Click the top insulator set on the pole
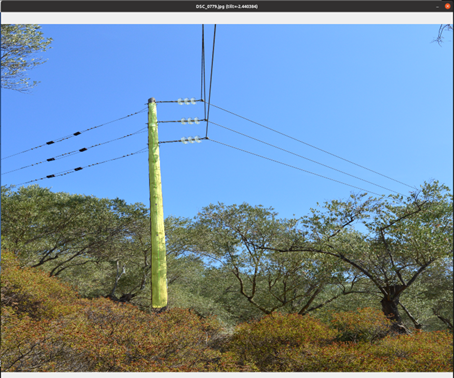The height and width of the screenshot is (378, 454). pyautogui.click(x=187, y=101)
